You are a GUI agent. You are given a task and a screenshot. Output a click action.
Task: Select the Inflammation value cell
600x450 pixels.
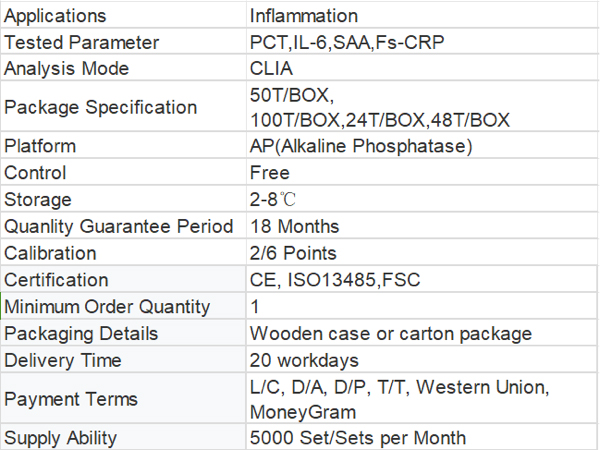(304, 16)
